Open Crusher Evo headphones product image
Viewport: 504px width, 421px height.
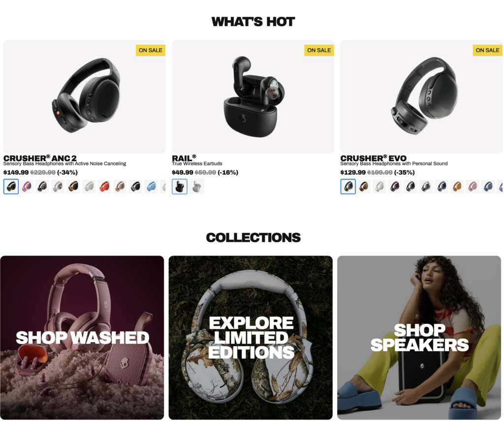(x=421, y=97)
